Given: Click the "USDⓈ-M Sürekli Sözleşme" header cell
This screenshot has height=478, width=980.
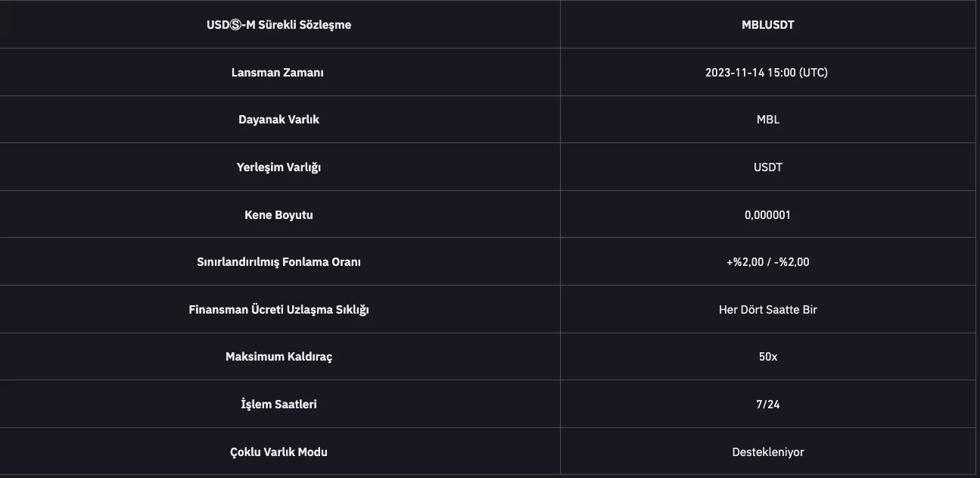Looking at the screenshot, I should (278, 25).
